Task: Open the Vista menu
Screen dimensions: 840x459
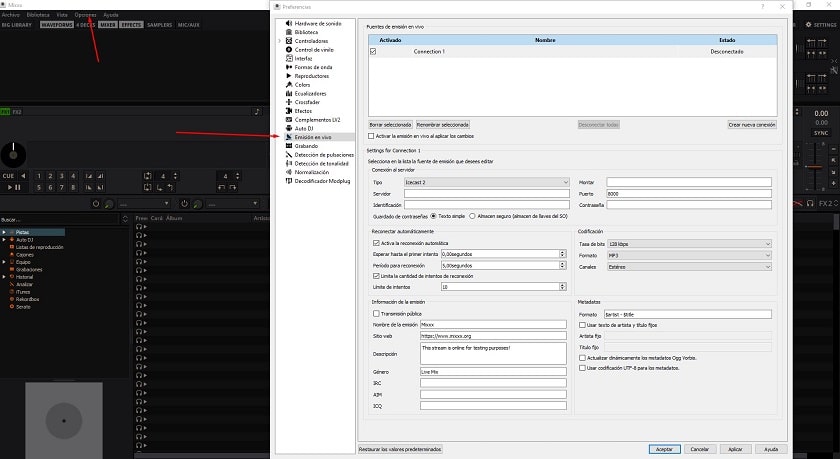Action: click(x=62, y=15)
